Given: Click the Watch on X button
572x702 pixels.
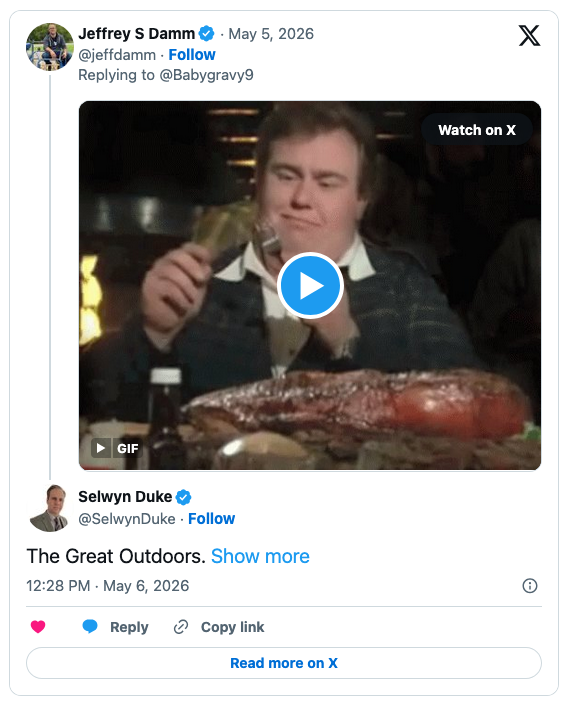Looking at the screenshot, I should point(477,130).
